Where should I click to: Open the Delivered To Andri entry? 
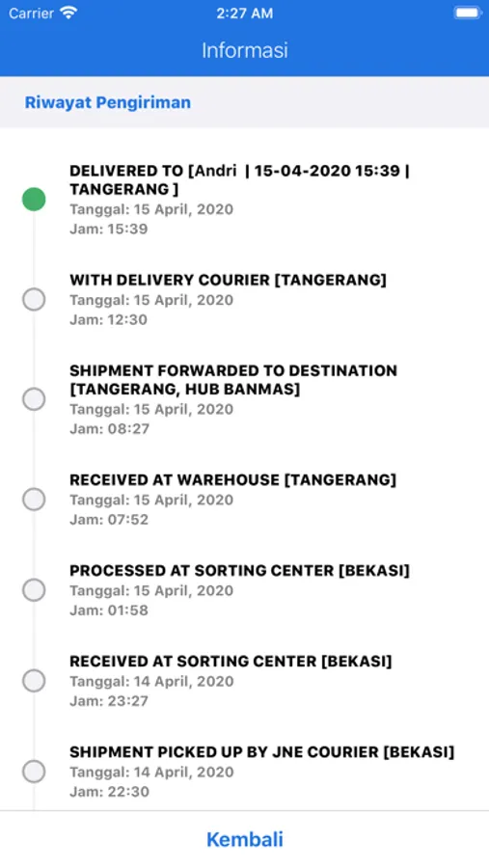click(244, 200)
